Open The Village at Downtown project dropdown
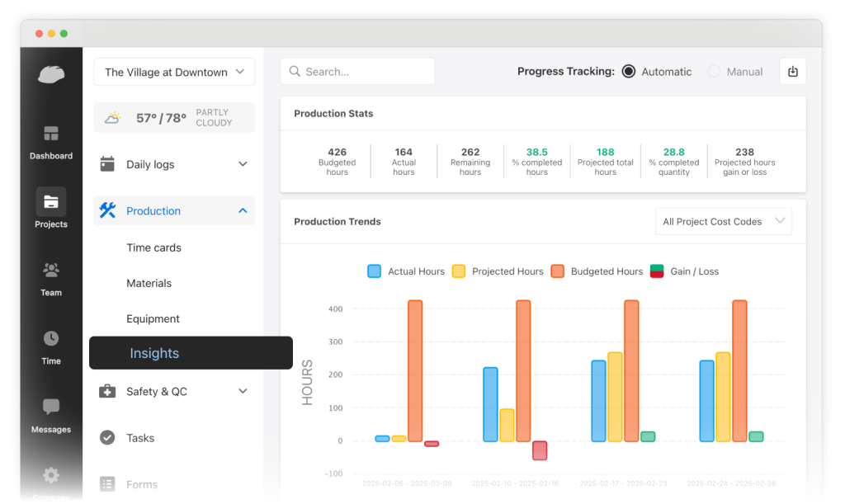This screenshot has height=504, width=845. [174, 73]
